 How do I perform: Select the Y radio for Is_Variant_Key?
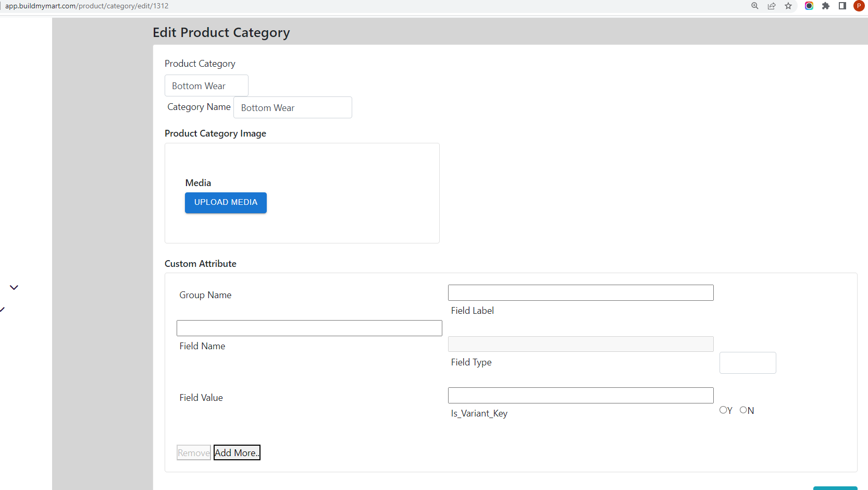click(723, 410)
